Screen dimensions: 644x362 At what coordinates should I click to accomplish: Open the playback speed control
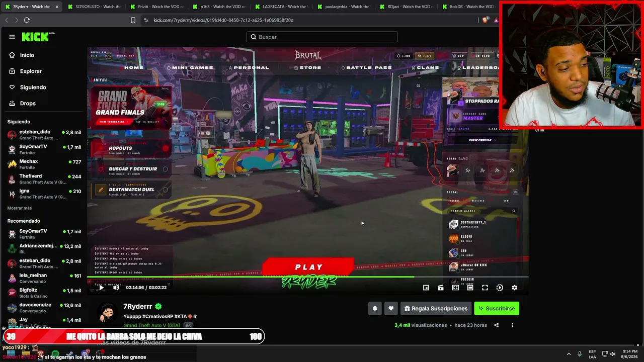coord(500,288)
